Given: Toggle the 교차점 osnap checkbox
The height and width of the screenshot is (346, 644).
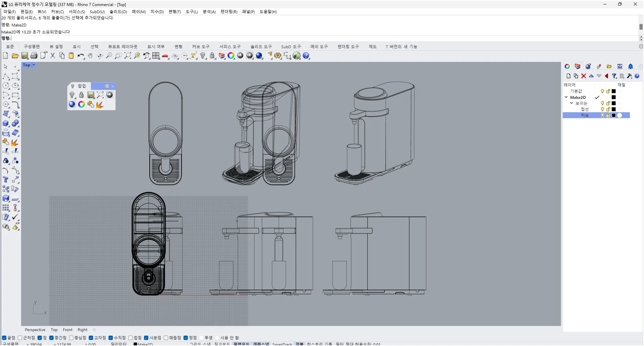Looking at the screenshot, I should [91, 338].
